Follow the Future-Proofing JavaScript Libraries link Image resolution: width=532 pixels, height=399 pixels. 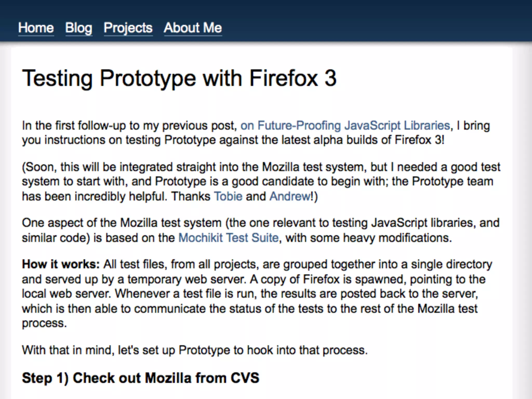coord(345,126)
